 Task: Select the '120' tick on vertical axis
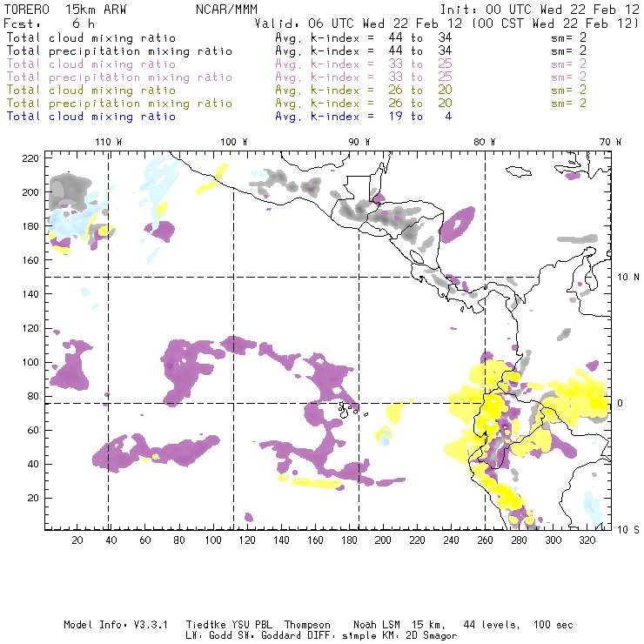pyautogui.click(x=30, y=329)
